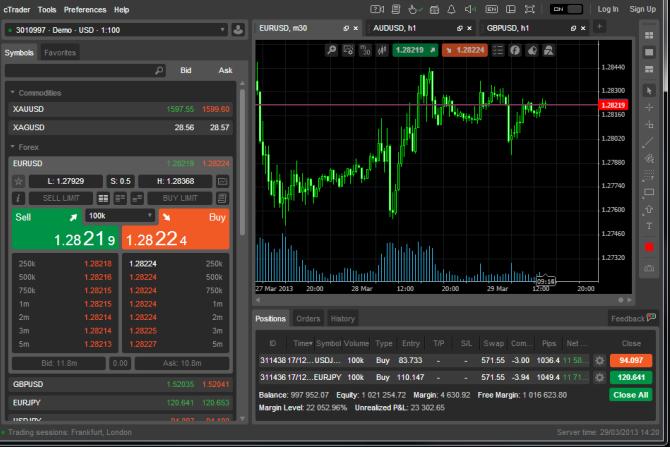Select the Symbols tab

point(19,53)
